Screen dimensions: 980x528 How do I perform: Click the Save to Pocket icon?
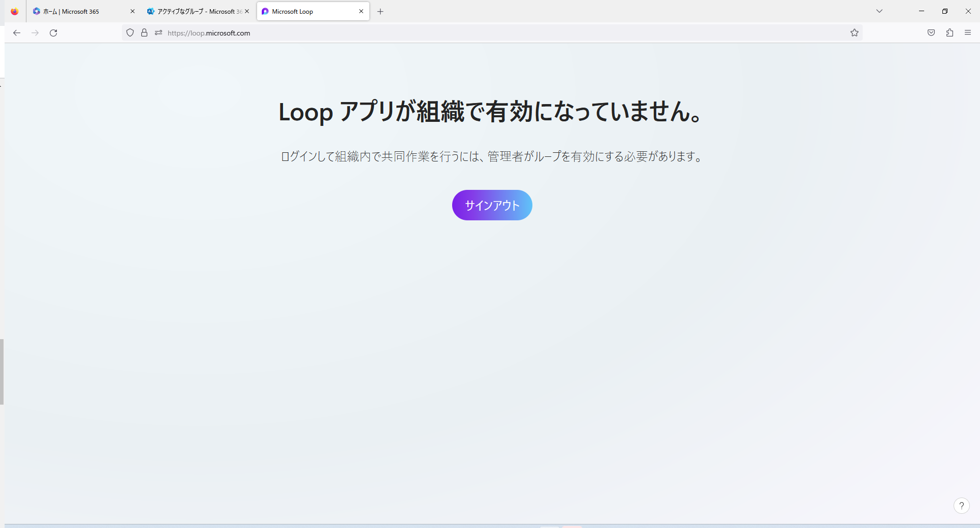click(x=931, y=33)
